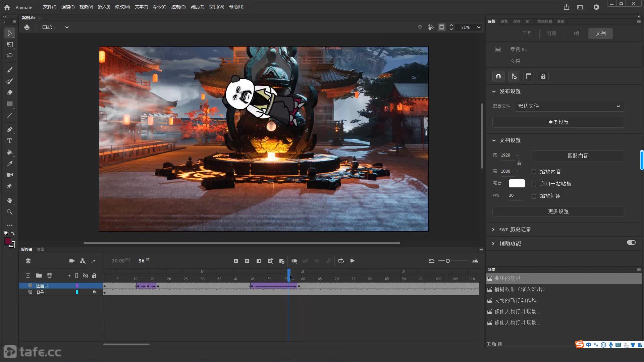
Task: Click the rotation tool icon by zoom
Action: 431,27
